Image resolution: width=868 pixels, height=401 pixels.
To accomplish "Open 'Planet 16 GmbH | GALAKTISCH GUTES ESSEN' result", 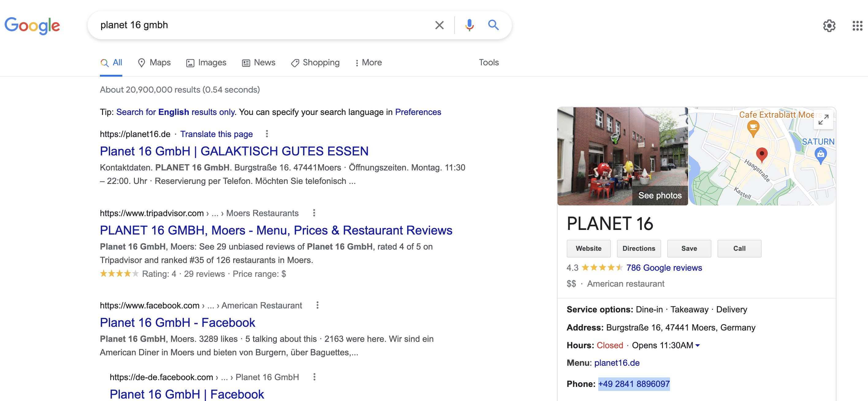I will point(234,151).
